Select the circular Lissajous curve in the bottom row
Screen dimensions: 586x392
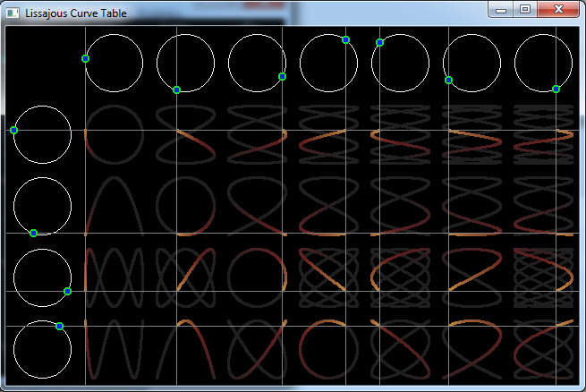pyautogui.click(x=328, y=348)
